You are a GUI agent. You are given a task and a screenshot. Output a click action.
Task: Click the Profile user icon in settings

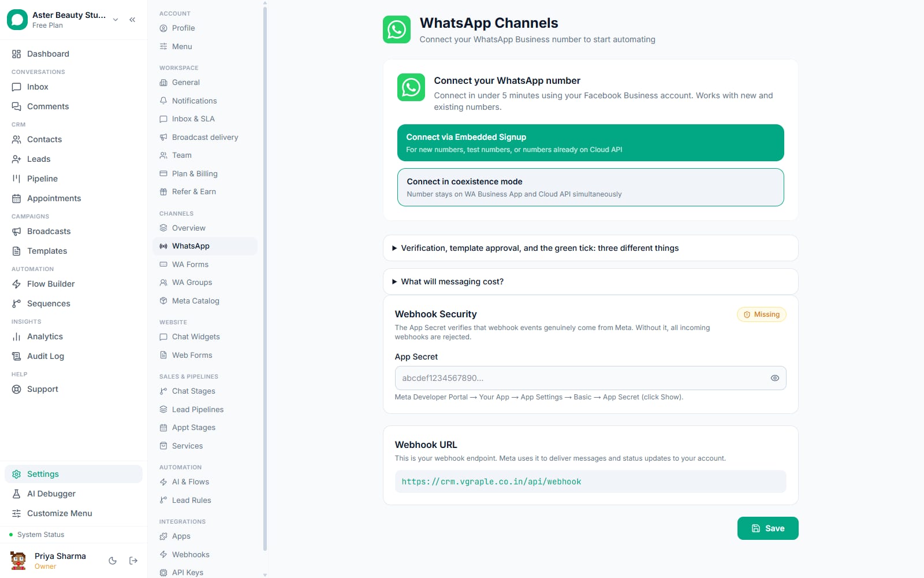163,28
